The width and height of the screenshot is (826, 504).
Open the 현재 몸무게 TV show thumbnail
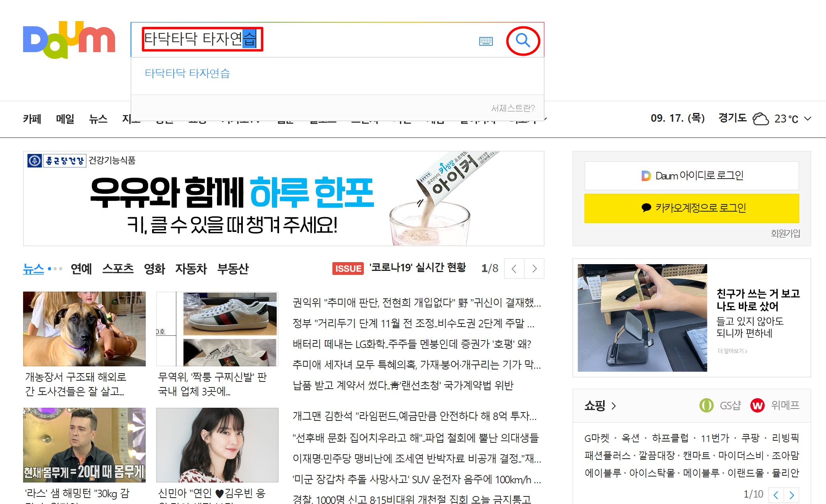point(84,445)
